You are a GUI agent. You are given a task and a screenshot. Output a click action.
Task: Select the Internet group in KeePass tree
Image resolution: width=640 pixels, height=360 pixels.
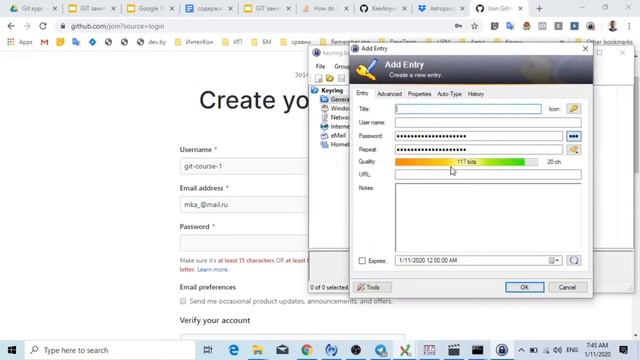pyautogui.click(x=335, y=126)
